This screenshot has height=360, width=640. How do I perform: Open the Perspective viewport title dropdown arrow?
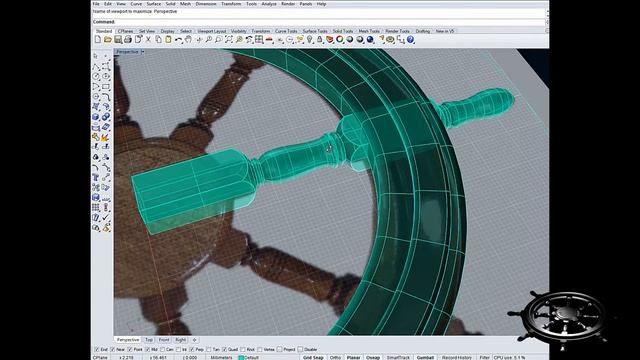click(x=142, y=52)
